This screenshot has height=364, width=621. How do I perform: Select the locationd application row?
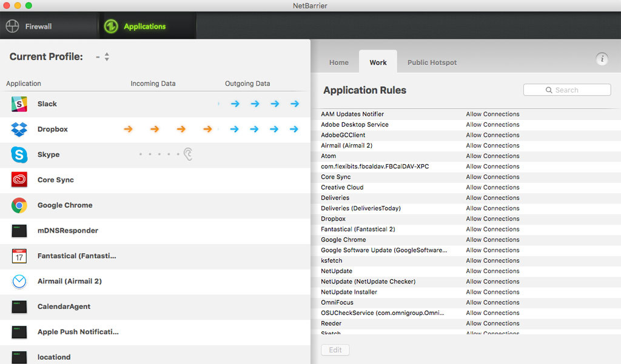click(x=155, y=355)
